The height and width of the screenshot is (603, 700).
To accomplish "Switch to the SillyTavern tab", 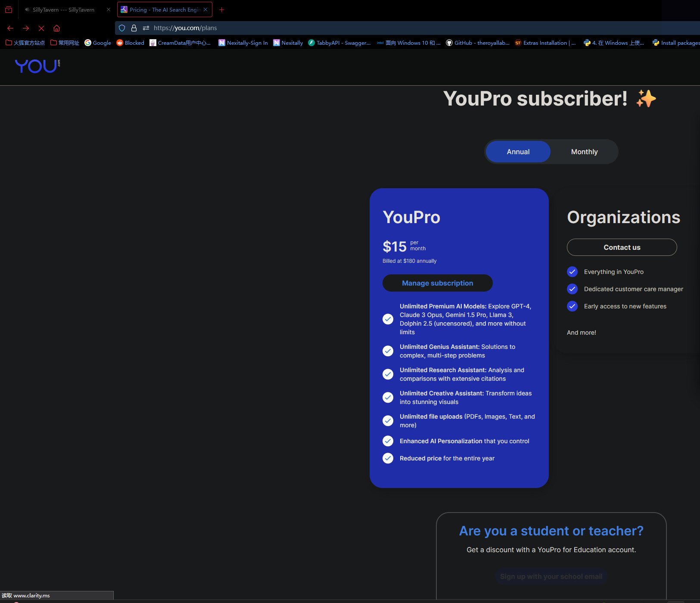I will [63, 9].
